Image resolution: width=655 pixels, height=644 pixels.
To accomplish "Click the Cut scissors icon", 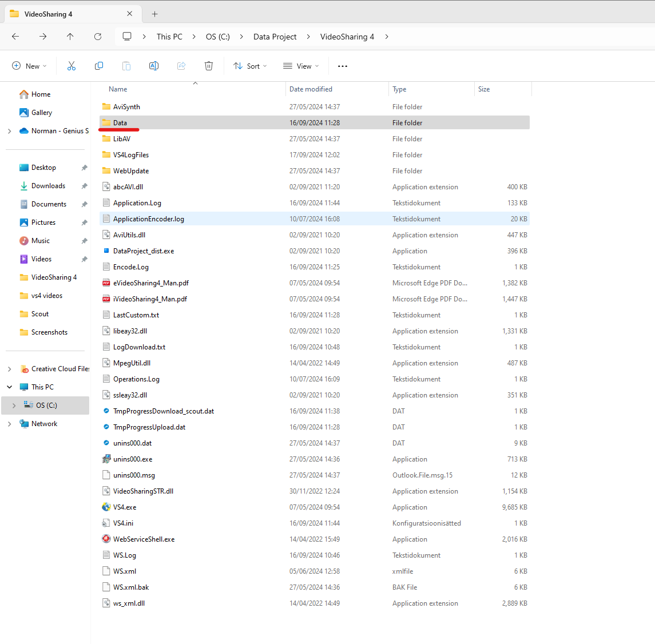I will (72, 66).
